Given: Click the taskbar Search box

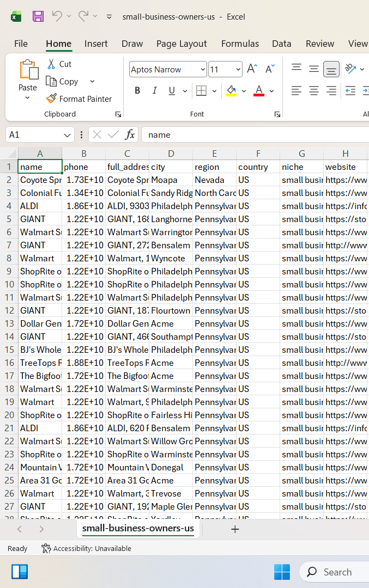Looking at the screenshot, I should [x=334, y=572].
